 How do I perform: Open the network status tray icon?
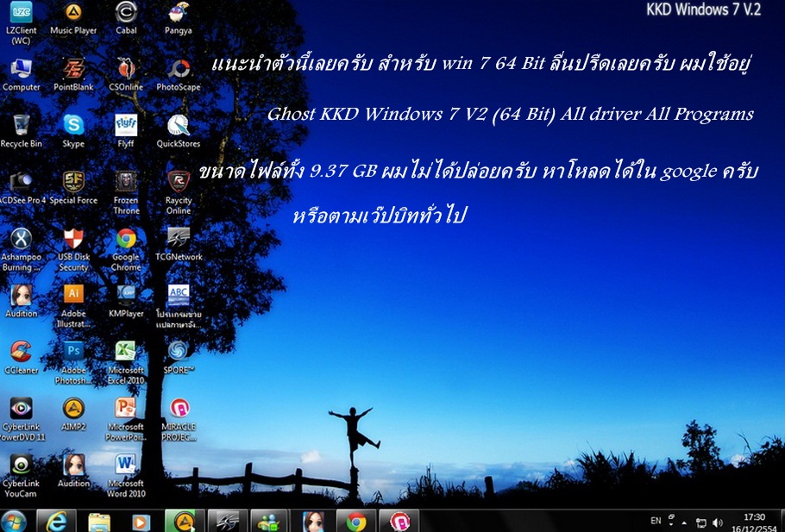pyautogui.click(x=700, y=523)
